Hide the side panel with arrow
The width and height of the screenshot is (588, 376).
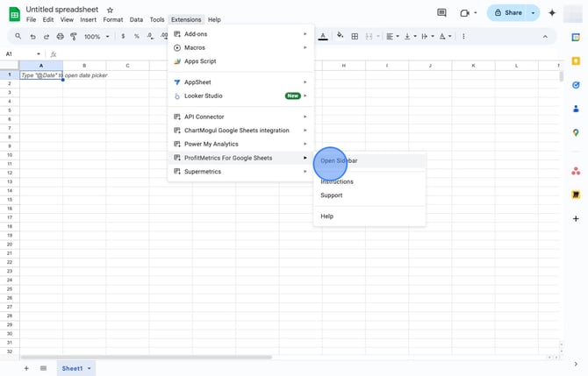576,364
